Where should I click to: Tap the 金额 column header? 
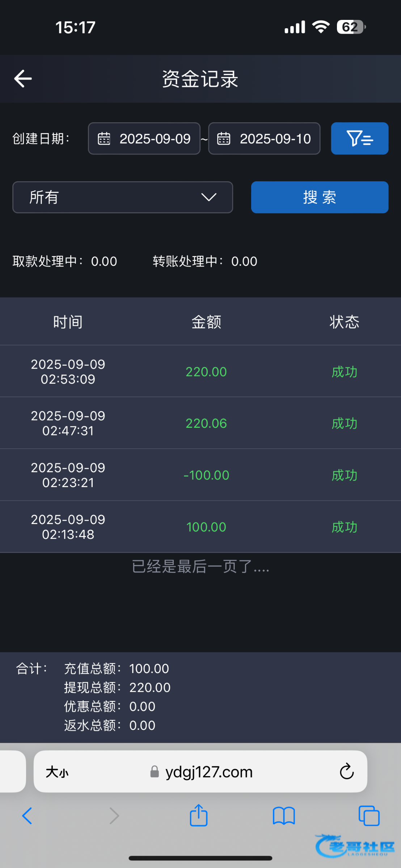coord(206,322)
